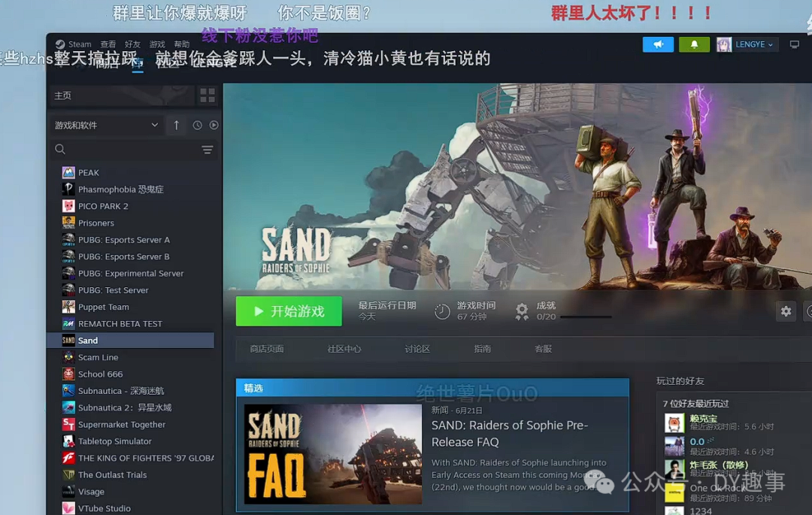Expand the 游戏和软件 filter dropdown
The height and width of the screenshot is (515, 812).
coord(106,126)
